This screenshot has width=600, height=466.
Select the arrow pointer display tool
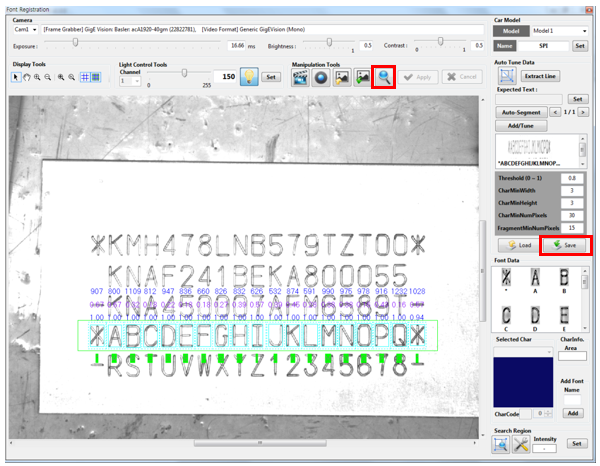(x=15, y=77)
